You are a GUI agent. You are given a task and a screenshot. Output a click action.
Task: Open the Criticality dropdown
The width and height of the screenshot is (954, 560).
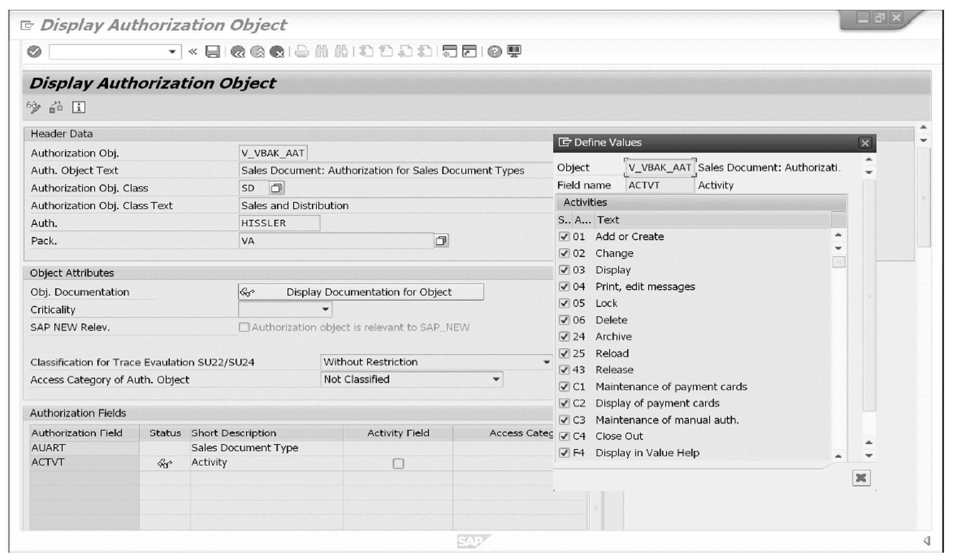324,310
